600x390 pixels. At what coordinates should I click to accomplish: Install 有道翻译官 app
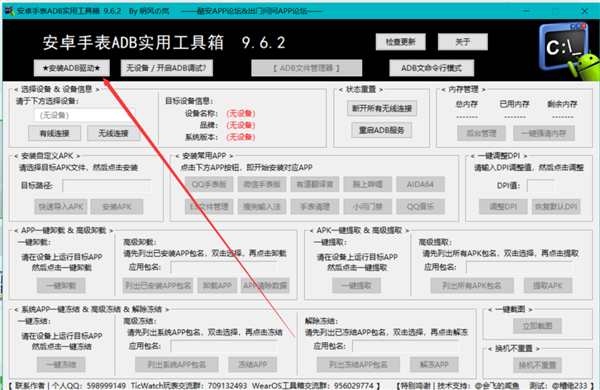[x=315, y=184]
